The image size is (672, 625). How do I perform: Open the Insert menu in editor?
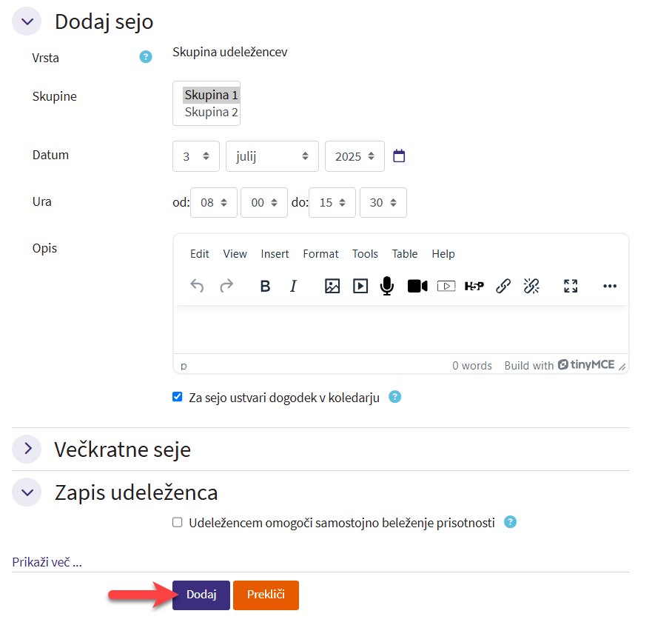pos(275,254)
